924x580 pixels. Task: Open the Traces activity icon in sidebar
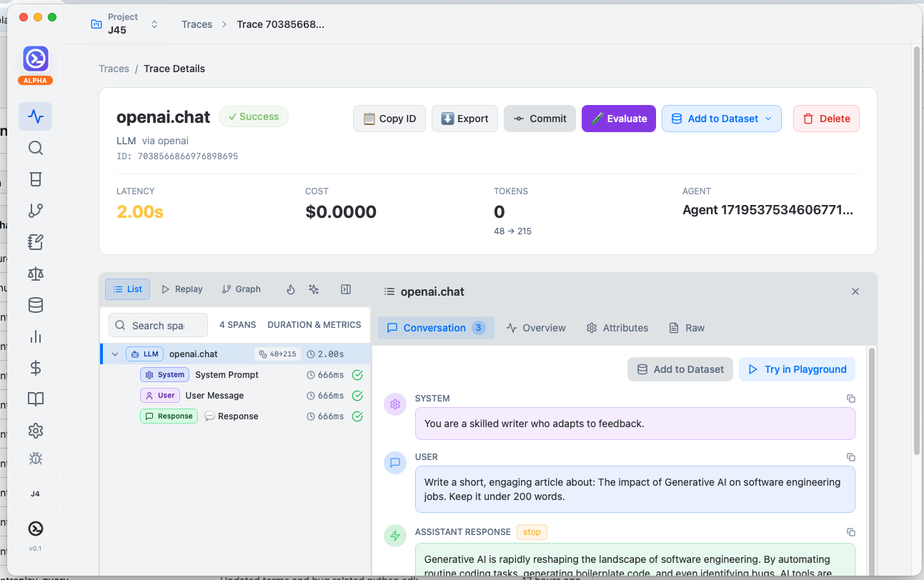click(x=36, y=116)
